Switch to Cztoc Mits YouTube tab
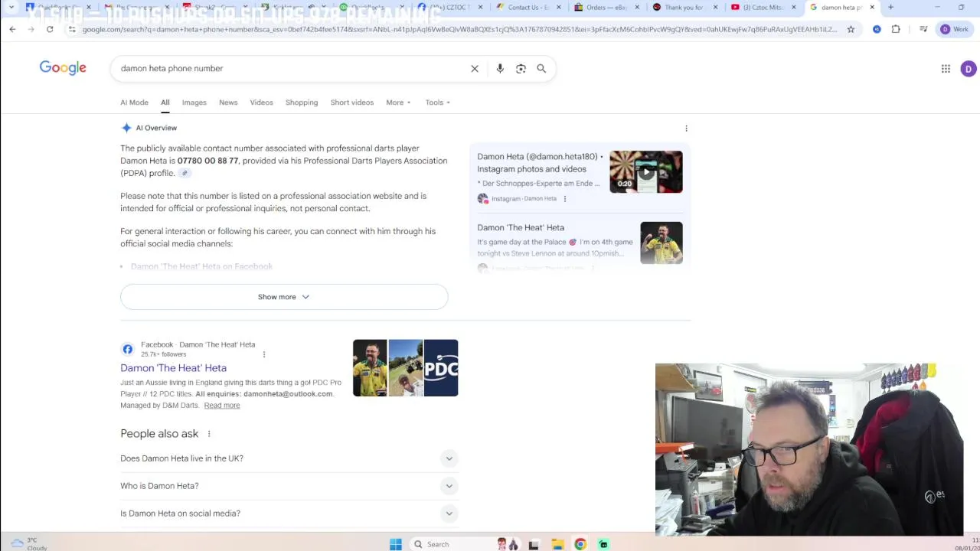Viewport: 980px width, 551px height. pyautogui.click(x=763, y=7)
